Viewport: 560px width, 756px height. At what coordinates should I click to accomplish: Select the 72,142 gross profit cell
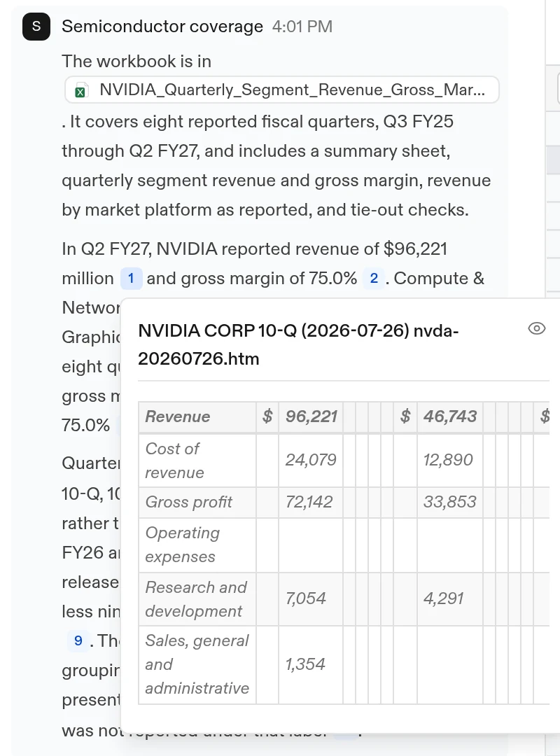pos(311,503)
